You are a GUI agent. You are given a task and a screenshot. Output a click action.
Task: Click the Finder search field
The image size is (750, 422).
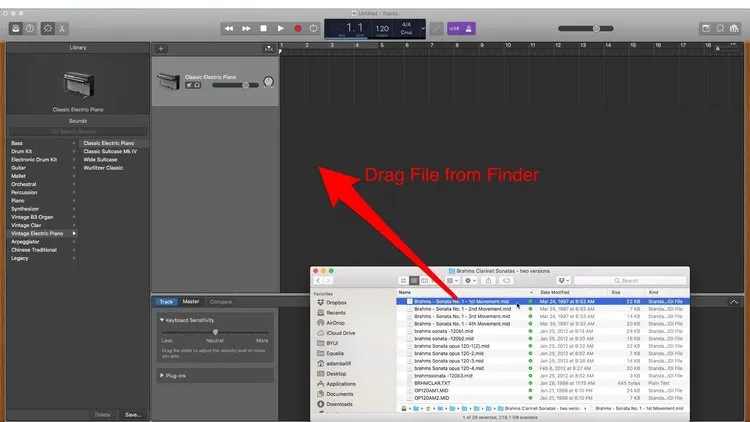[630, 281]
